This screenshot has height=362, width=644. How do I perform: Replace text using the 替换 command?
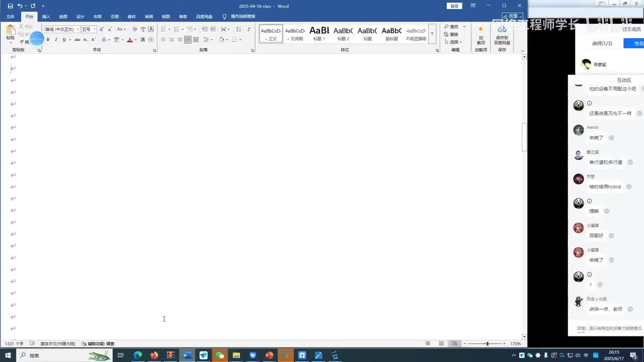coord(451,34)
